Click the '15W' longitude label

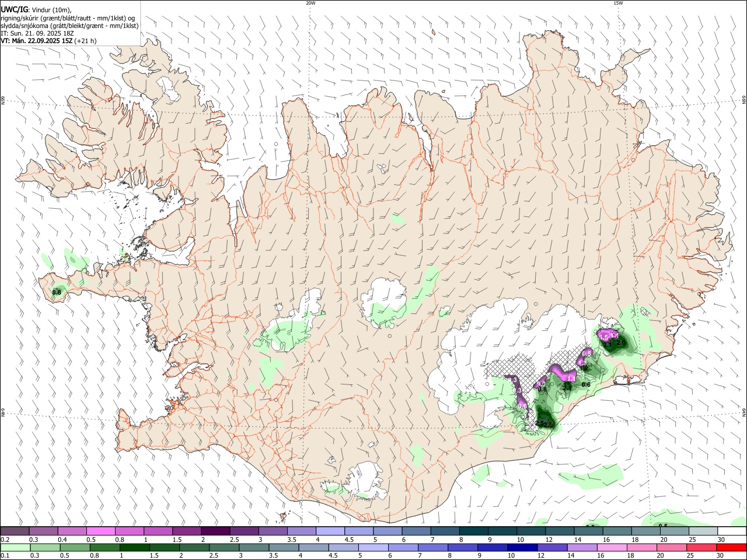click(617, 3)
